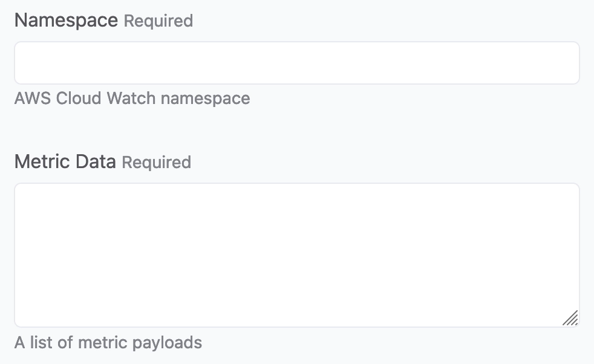The height and width of the screenshot is (364, 594).
Task: Click the list of metric payloads hint
Action: pyautogui.click(x=108, y=343)
